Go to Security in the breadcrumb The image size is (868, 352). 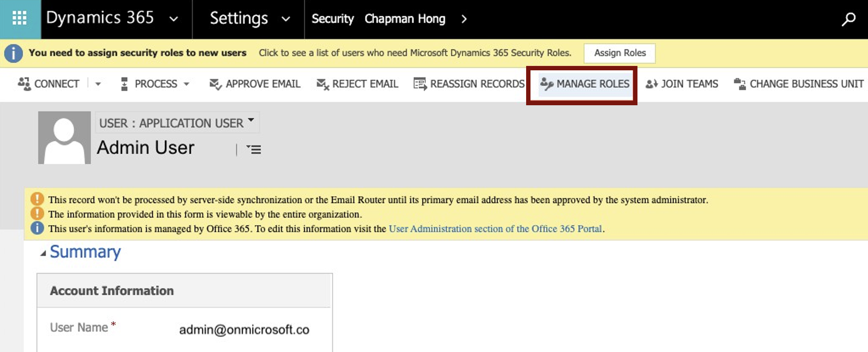pyautogui.click(x=333, y=19)
